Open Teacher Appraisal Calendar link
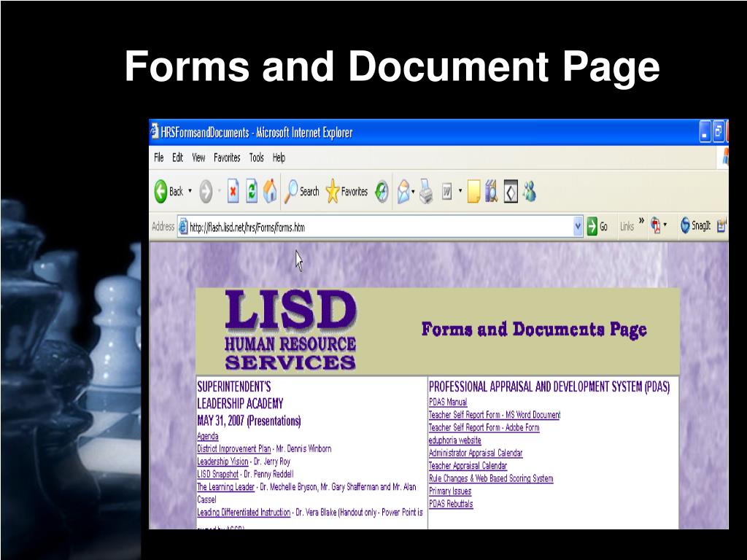747x560 pixels. 468,466
